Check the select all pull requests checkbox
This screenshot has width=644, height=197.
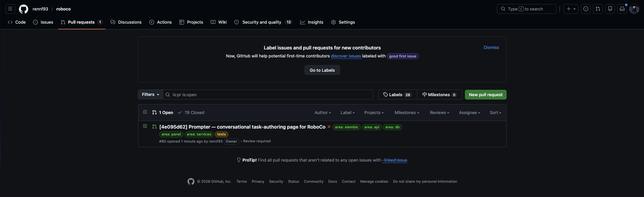point(145,112)
